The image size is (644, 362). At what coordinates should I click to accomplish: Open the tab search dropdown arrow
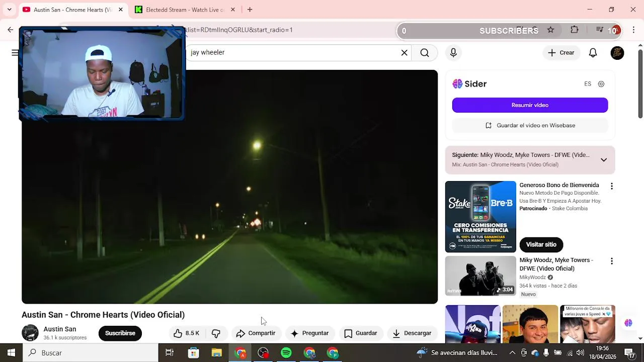(x=9, y=10)
